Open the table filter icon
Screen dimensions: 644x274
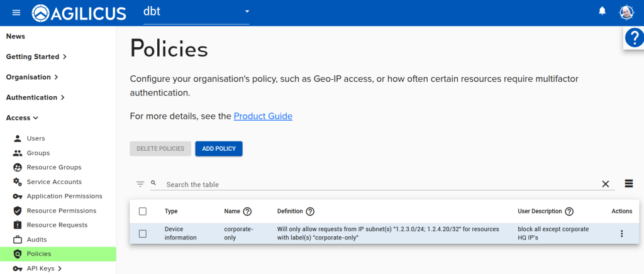pyautogui.click(x=140, y=184)
